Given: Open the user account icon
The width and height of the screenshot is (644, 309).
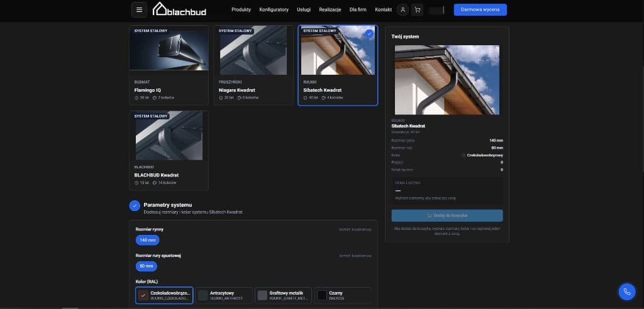Looking at the screenshot, I should (x=403, y=10).
